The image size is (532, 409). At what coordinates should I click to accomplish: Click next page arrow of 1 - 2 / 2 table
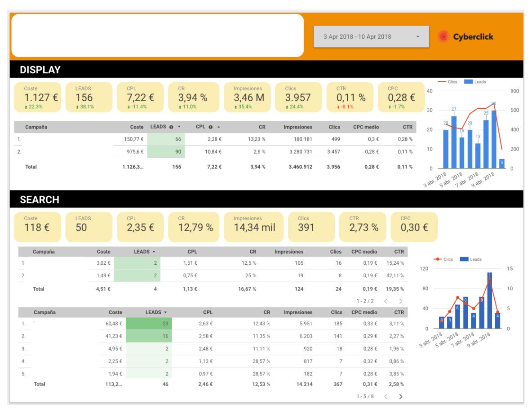pyautogui.click(x=400, y=301)
